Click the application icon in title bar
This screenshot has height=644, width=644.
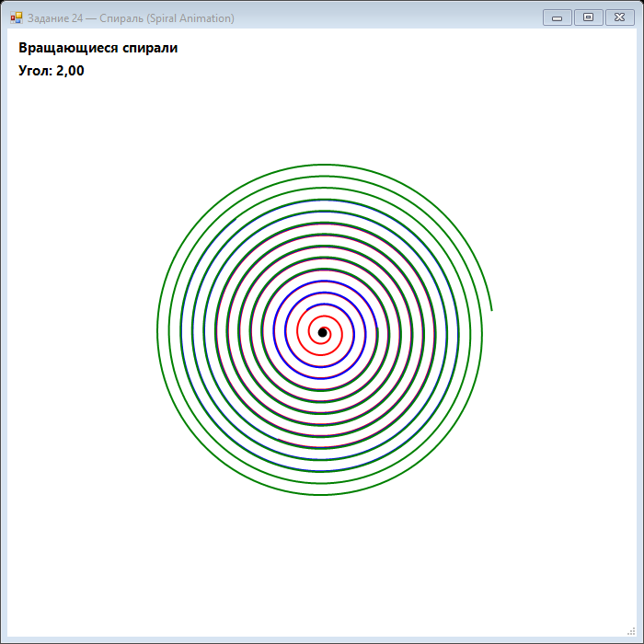[x=17, y=17]
